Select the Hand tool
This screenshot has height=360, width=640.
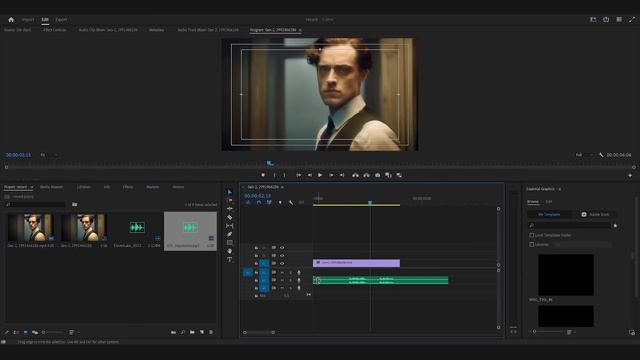pos(230,251)
